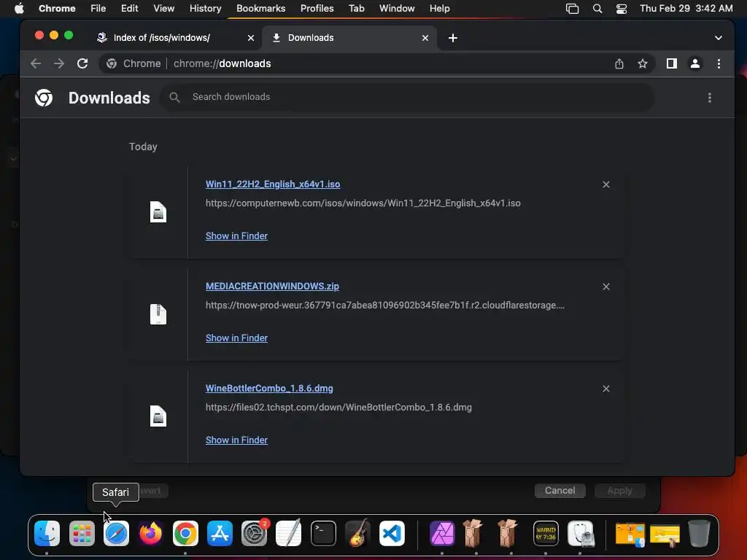Click the date and time in the menu bar
This screenshot has width=747, height=560.
[x=686, y=9]
